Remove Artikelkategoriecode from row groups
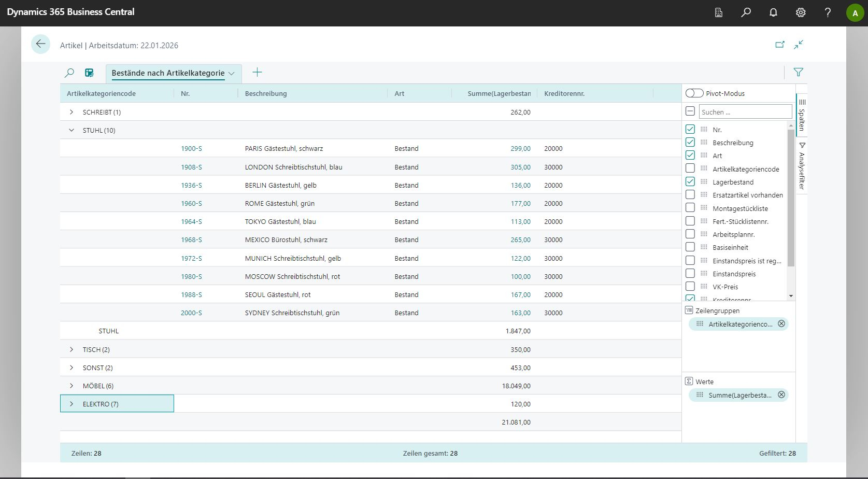 pyautogui.click(x=781, y=324)
